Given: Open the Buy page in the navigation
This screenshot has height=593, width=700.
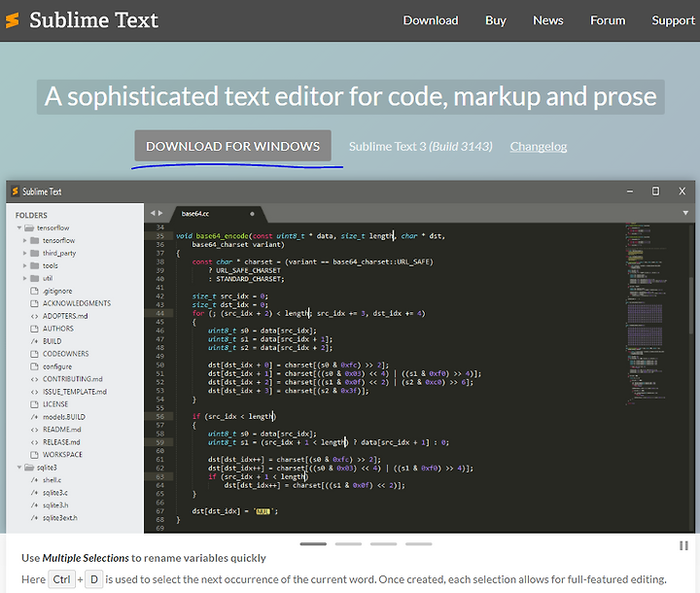Looking at the screenshot, I should click(x=496, y=20).
